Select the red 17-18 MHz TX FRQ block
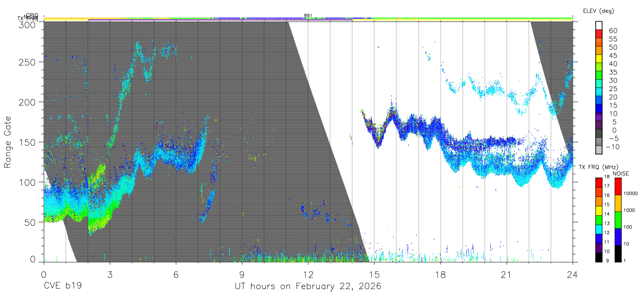Screen dimensions: 644x297 click(x=599, y=183)
